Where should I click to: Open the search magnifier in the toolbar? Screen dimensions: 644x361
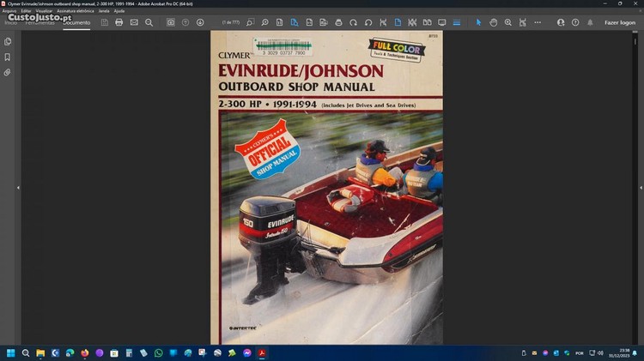pyautogui.click(x=149, y=22)
